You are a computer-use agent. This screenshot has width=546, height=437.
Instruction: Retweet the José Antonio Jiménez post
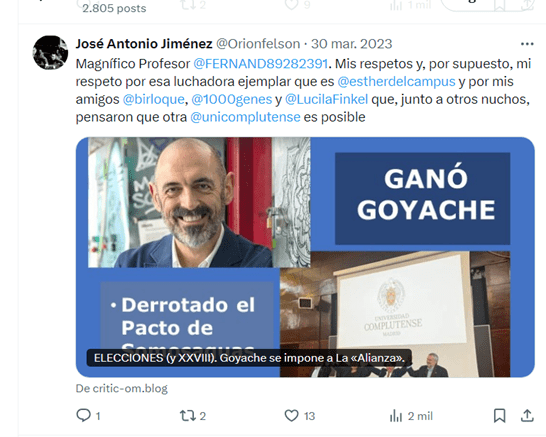pyautogui.click(x=188, y=415)
